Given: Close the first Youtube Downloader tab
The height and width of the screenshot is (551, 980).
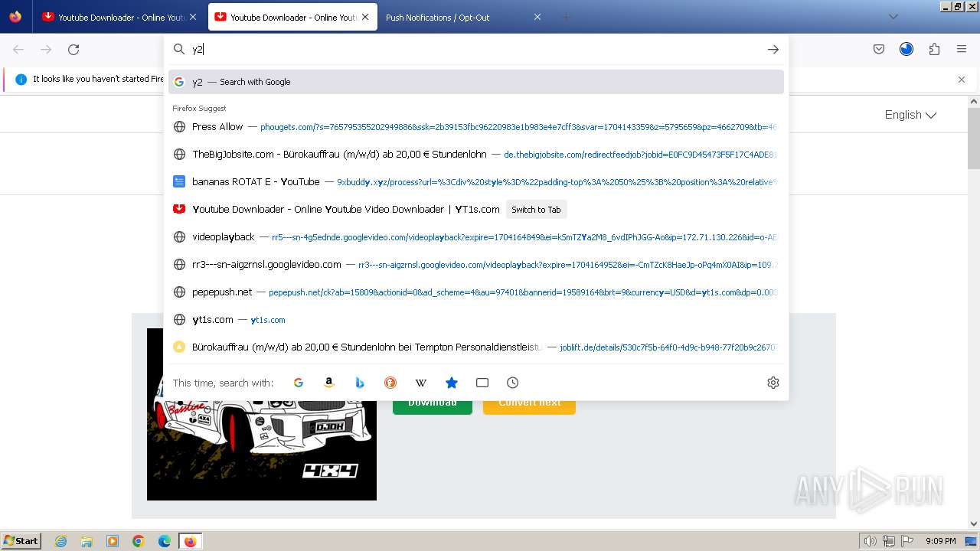Looking at the screenshot, I should coord(193,17).
